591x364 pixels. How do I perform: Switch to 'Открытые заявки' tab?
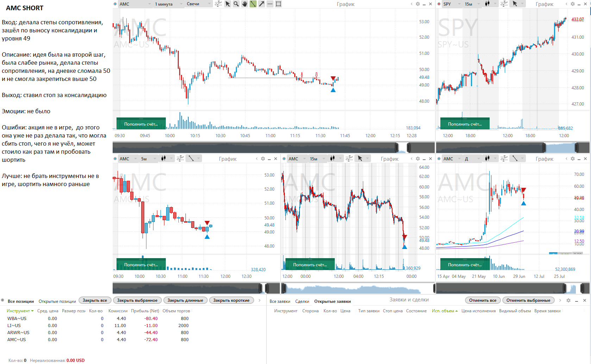point(332,301)
